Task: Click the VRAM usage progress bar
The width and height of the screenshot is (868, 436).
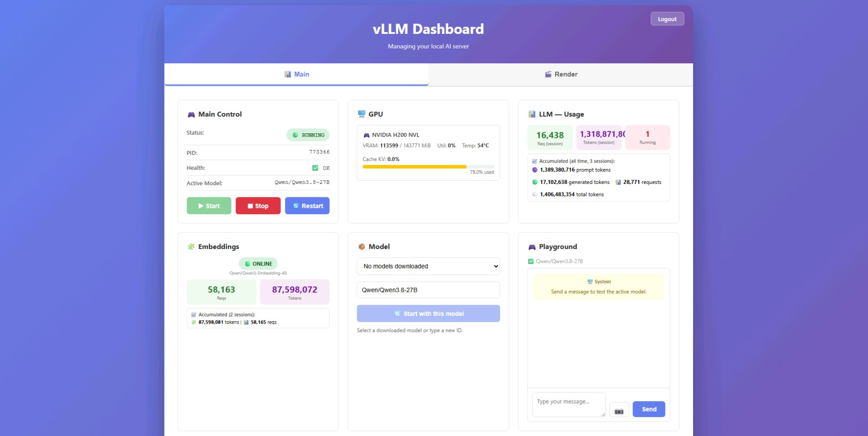Action: [x=428, y=167]
